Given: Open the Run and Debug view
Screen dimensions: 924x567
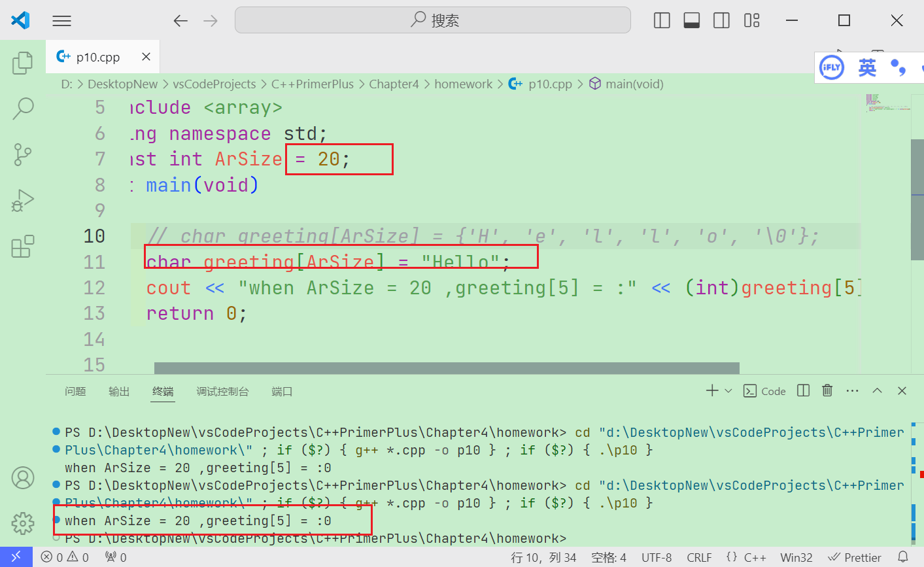Looking at the screenshot, I should click(x=23, y=201).
